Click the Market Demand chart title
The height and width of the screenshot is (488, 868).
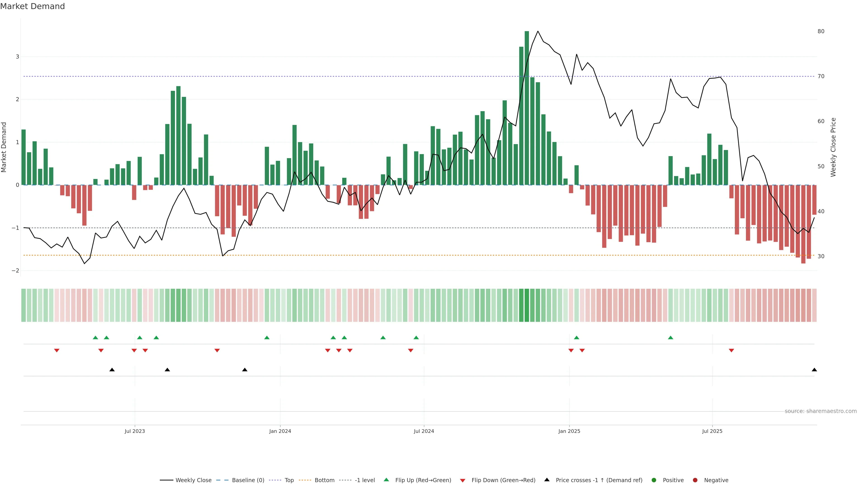click(32, 6)
